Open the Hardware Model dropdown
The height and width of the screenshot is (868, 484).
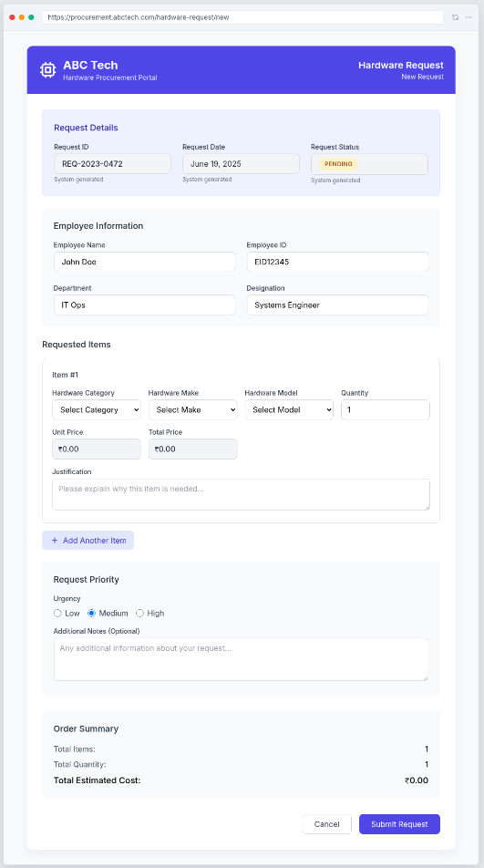(x=289, y=409)
